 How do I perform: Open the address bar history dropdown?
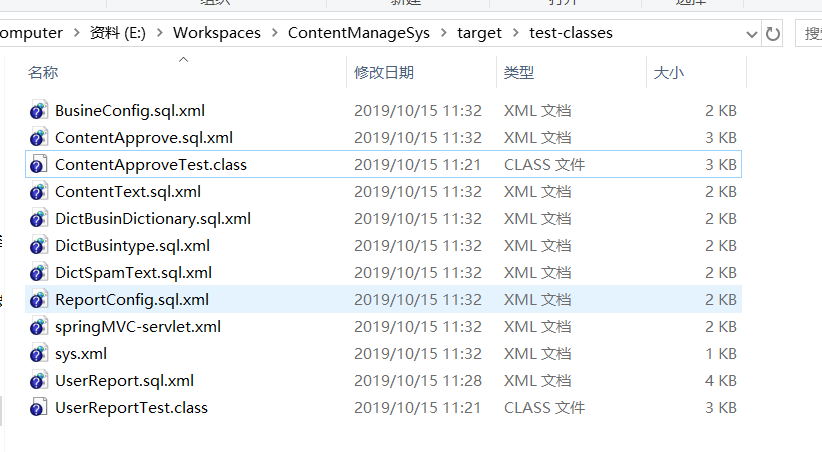pos(752,34)
